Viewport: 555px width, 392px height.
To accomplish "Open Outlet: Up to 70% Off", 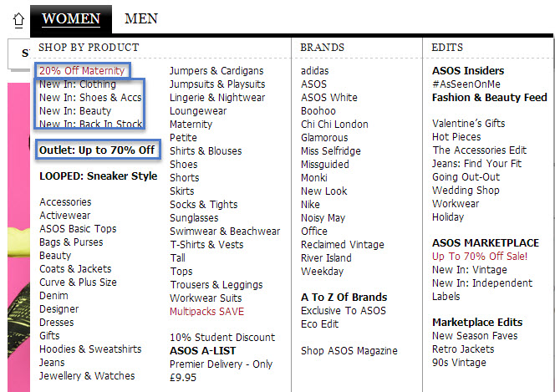I will [97, 150].
